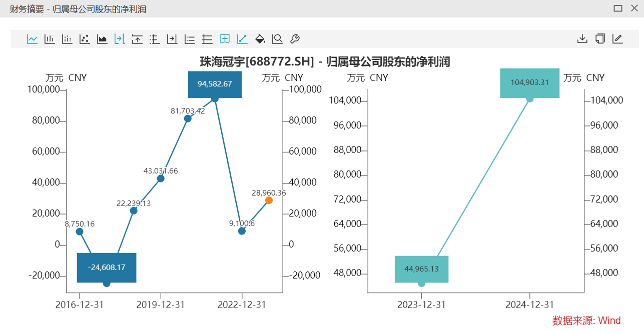Click the right-arrow-to-edge chart icon
This screenshot has width=644, height=333.
[172, 39]
